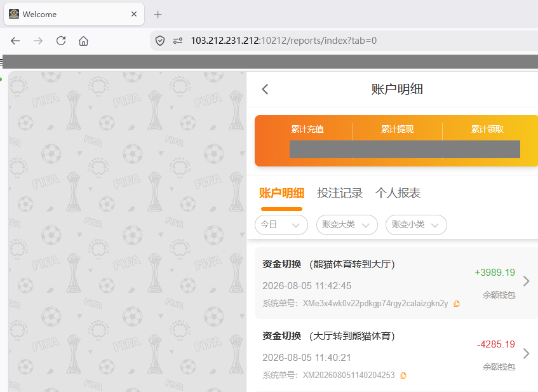Click timestamp 2026-08-05 11:42:45

point(307,286)
